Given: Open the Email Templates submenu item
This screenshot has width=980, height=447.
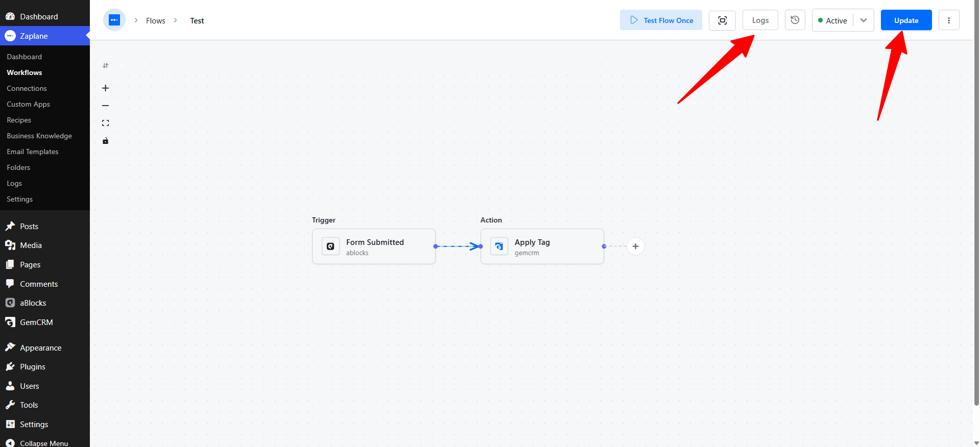Looking at the screenshot, I should (x=33, y=152).
